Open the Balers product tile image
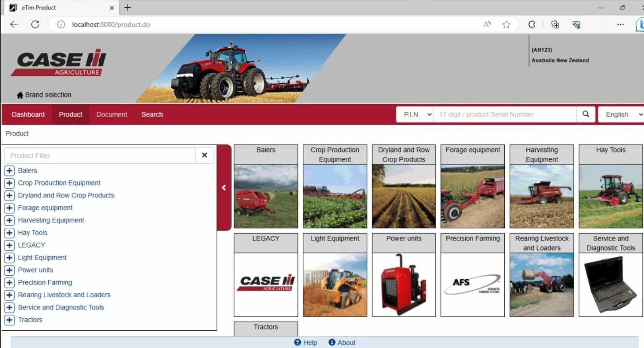Screen dimensions: 644x348 pyautogui.click(x=266, y=196)
